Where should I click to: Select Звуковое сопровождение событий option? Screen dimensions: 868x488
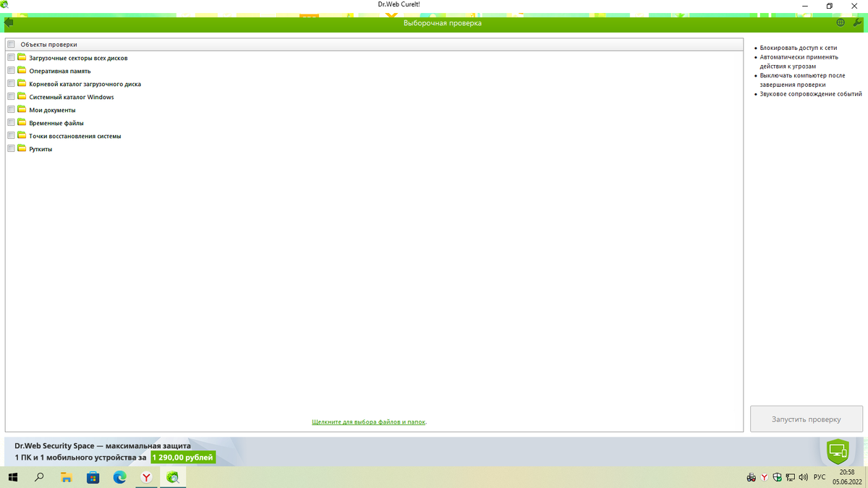[811, 94]
